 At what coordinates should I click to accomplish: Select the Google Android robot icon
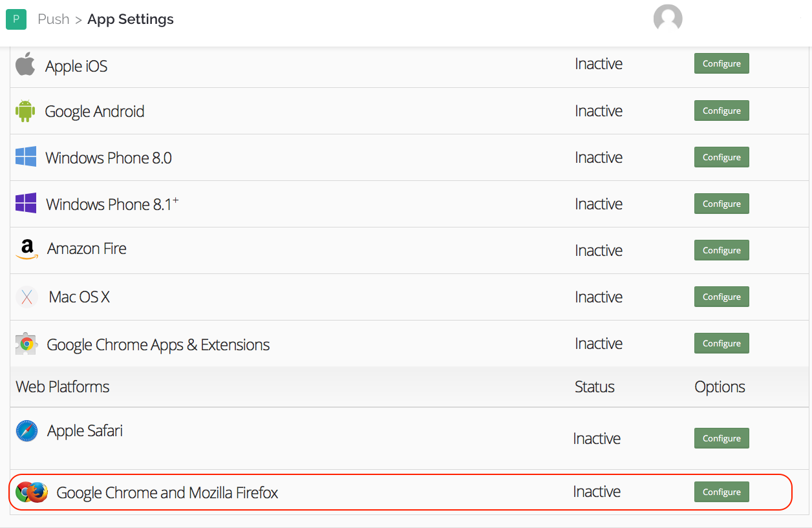[25, 111]
